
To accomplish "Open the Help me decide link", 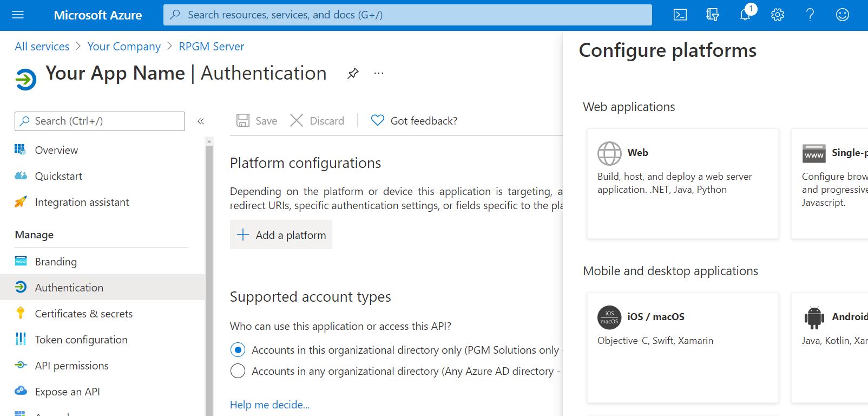I will pyautogui.click(x=269, y=405).
